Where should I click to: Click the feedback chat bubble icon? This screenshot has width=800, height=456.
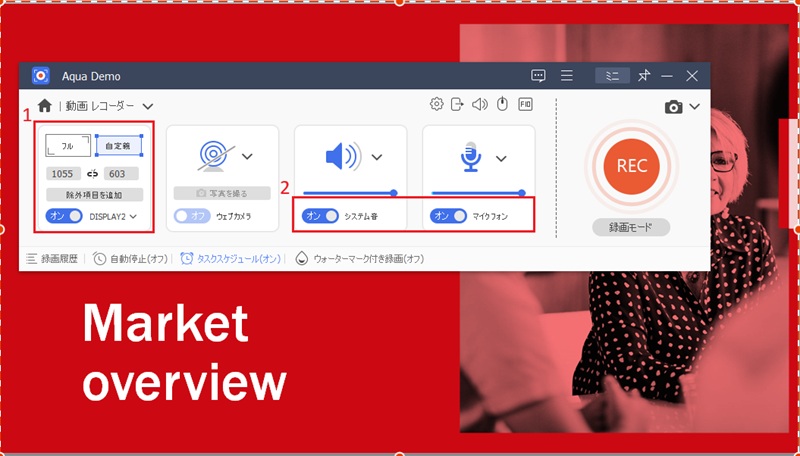tap(538, 76)
